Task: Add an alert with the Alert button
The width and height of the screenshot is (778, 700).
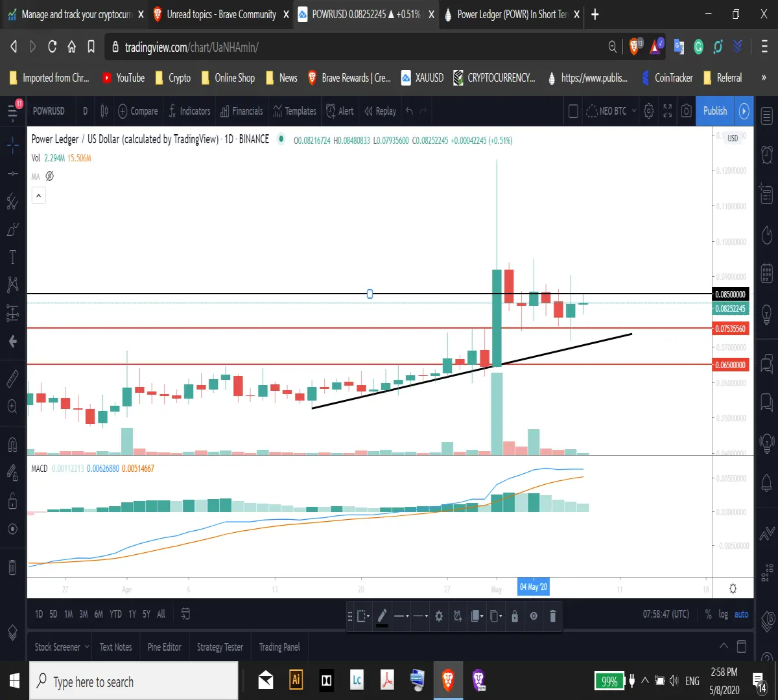Action: click(x=340, y=111)
